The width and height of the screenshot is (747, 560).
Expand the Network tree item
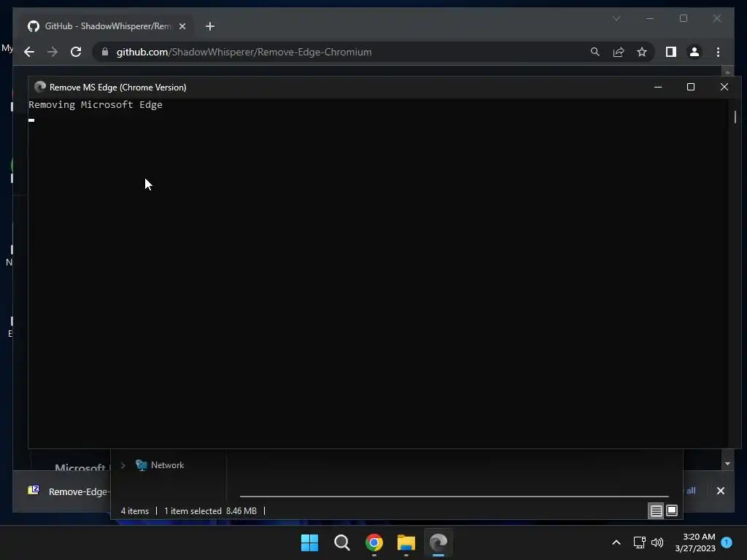pos(123,465)
